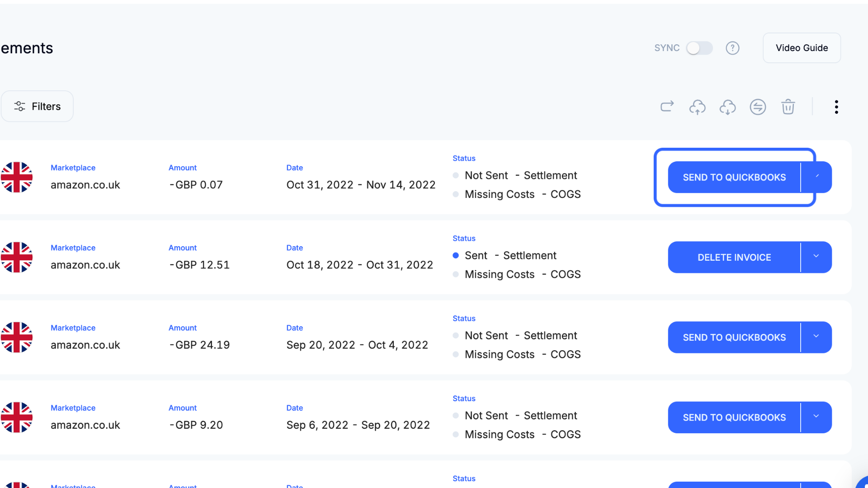The image size is (868, 488).
Task: Send the GBP 24.19 settlement to QuickBooks
Action: tap(734, 337)
